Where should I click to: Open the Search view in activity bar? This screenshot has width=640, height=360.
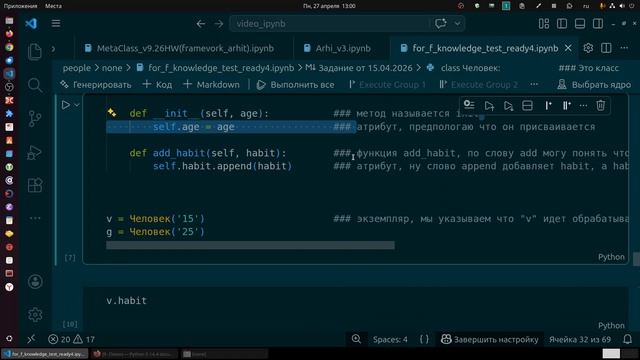point(35,85)
